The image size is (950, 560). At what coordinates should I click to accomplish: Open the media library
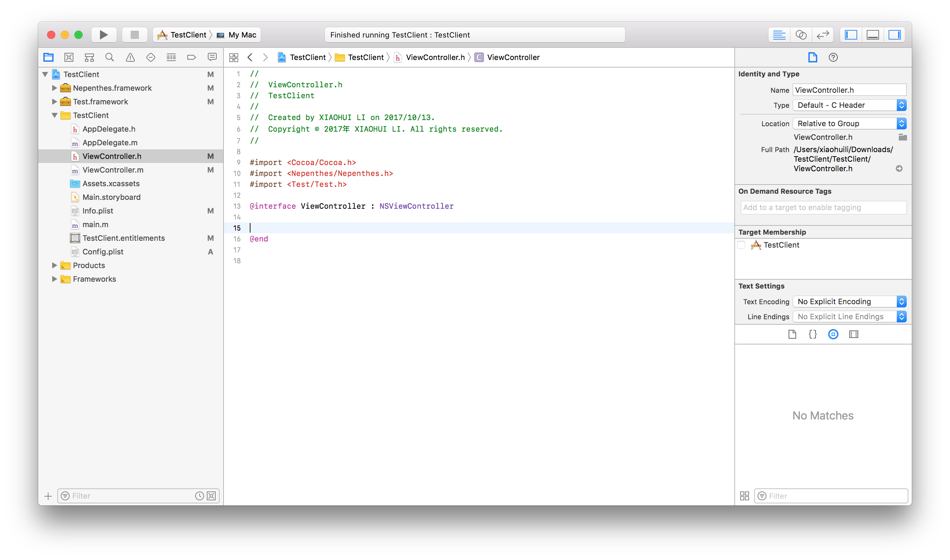(x=853, y=334)
